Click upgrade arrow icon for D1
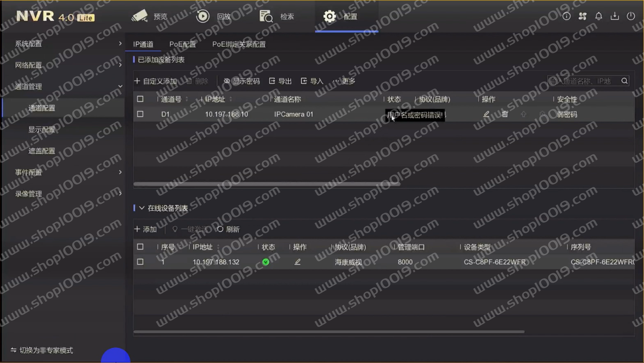Viewport: 644px width, 363px height. 523,114
